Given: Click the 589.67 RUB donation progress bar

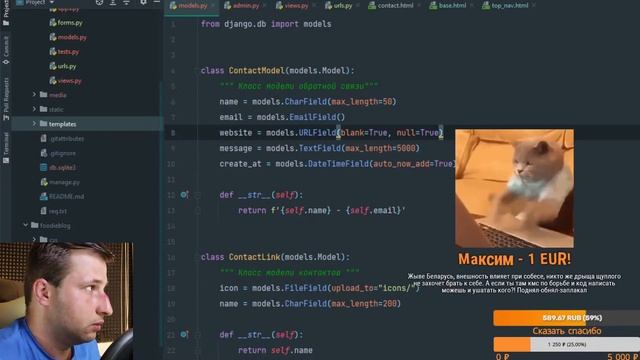Looking at the screenshot, I should click(567, 318).
